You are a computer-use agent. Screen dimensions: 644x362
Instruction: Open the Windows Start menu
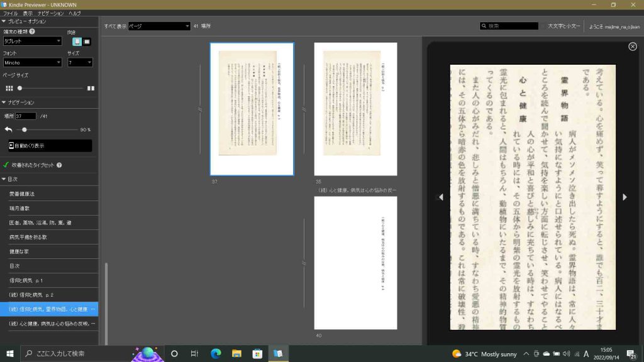click(10, 353)
